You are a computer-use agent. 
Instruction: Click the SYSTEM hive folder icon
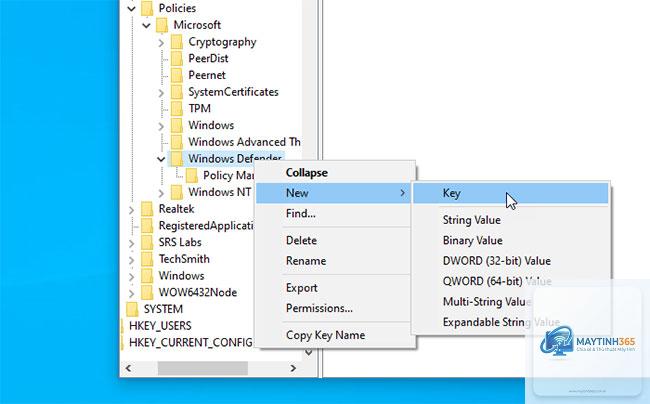(x=132, y=309)
